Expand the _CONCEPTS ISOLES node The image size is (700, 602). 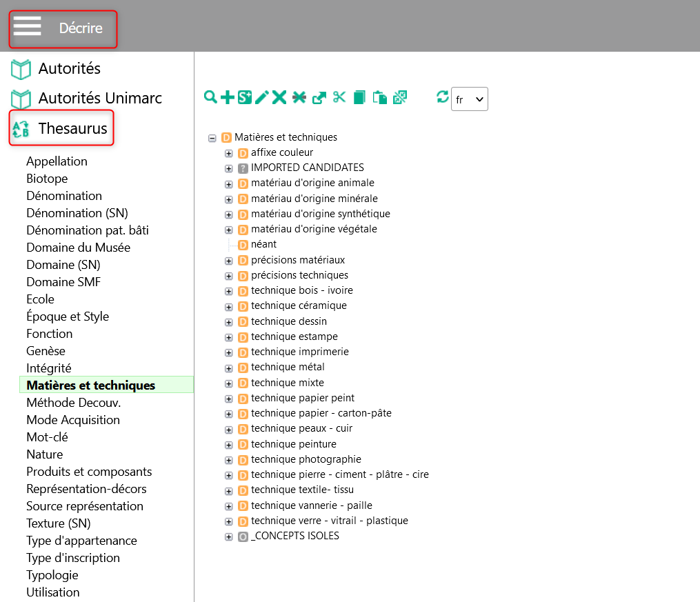tap(228, 537)
